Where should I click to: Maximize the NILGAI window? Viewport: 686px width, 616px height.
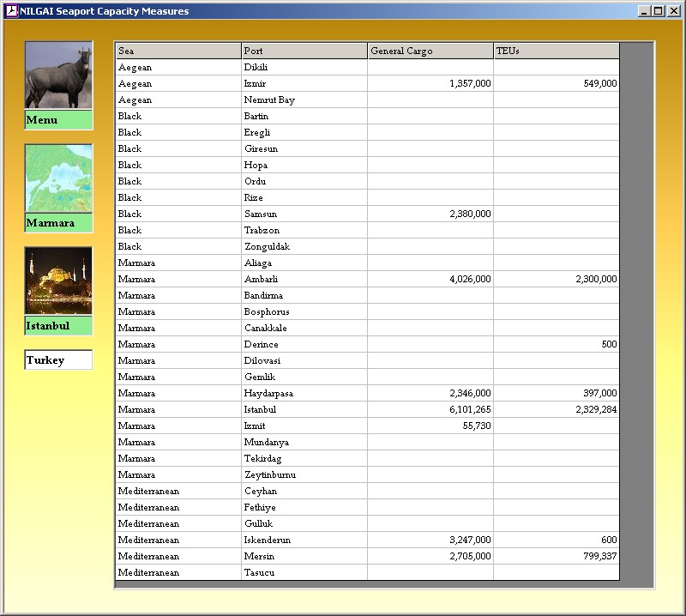(658, 11)
